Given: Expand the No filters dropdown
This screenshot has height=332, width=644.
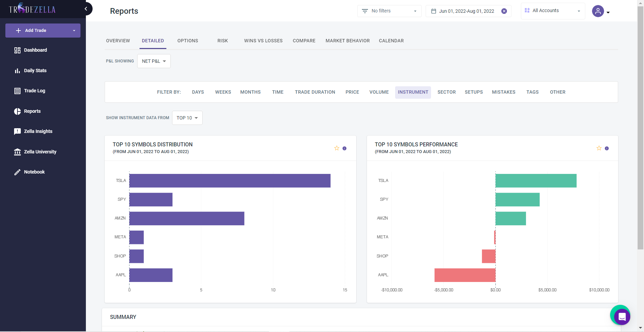Looking at the screenshot, I should [x=389, y=11].
